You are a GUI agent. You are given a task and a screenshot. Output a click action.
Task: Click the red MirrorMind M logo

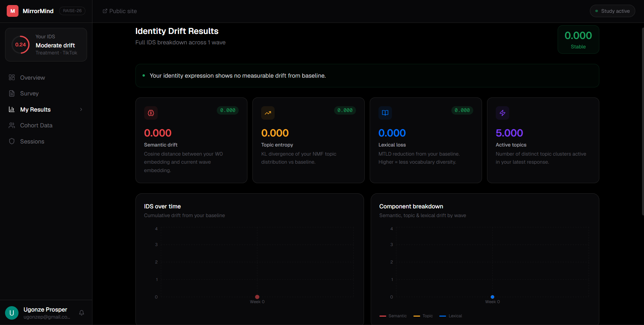[12, 11]
